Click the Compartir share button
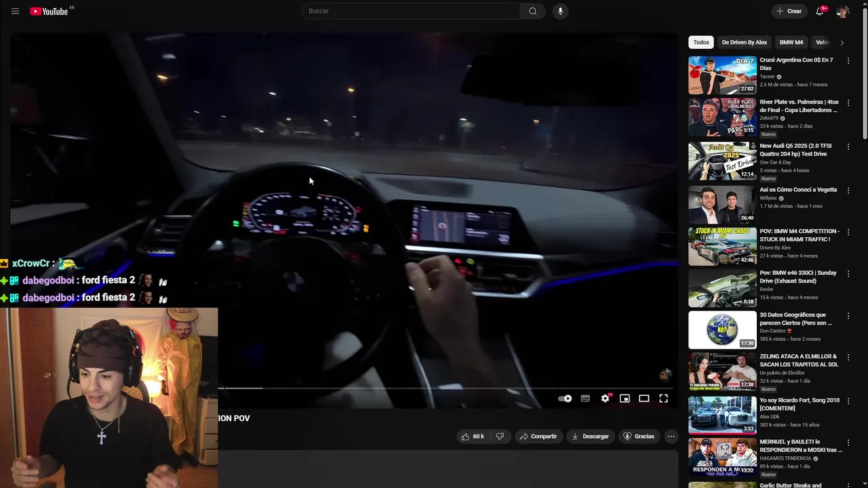This screenshot has width=868, height=488. 538,436
